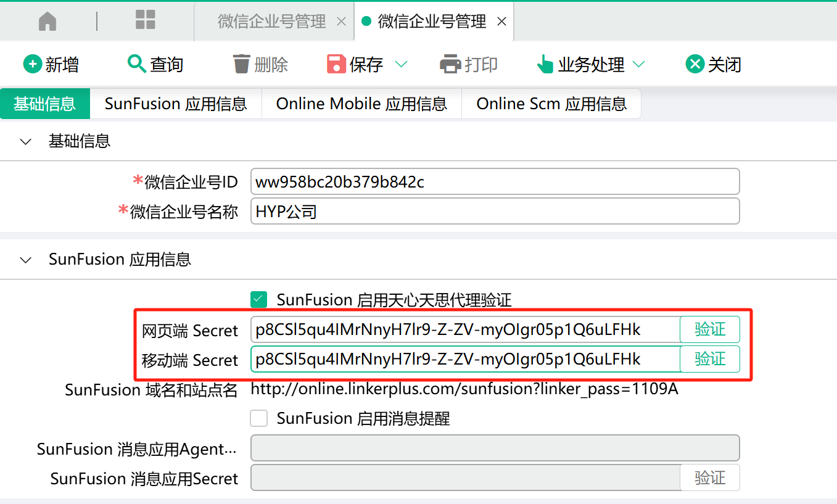This screenshot has width=837, height=504.
Task: Click the home icon in tab bar
Action: pyautogui.click(x=47, y=22)
